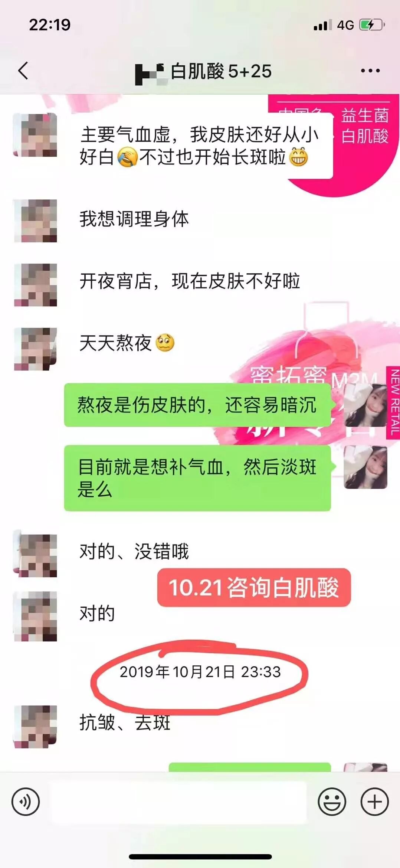Tap the pixelated avatar beside 天天熬夜
Screen dimensions: 400x868
[x=36, y=349]
